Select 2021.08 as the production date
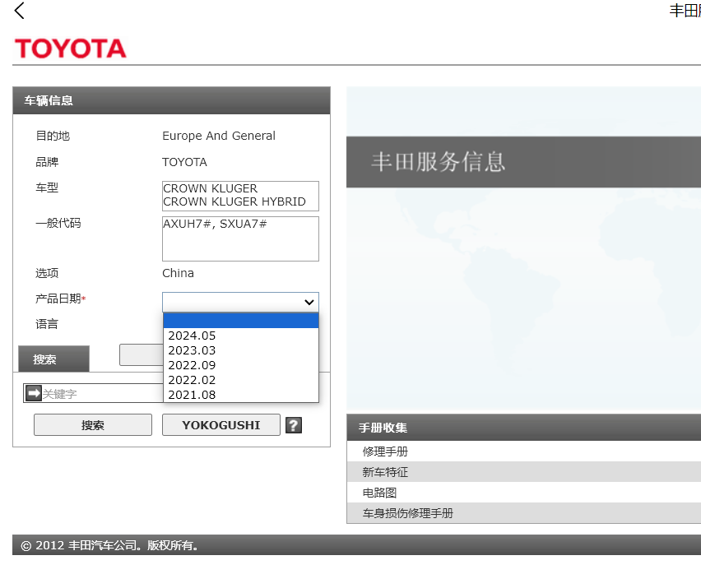 point(193,395)
